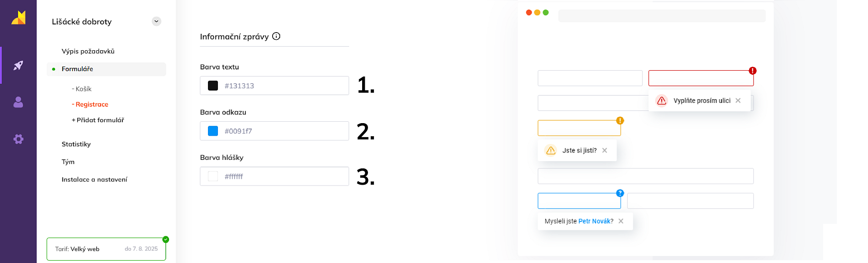The height and width of the screenshot is (263, 868).
Task: Click the orange warning badge icon
Action: [620, 120]
